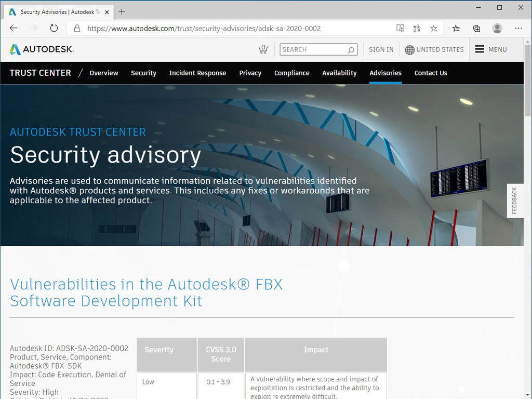Switch to the Compliance navigation item
Viewport: 532px width, 399px height.
click(x=291, y=73)
